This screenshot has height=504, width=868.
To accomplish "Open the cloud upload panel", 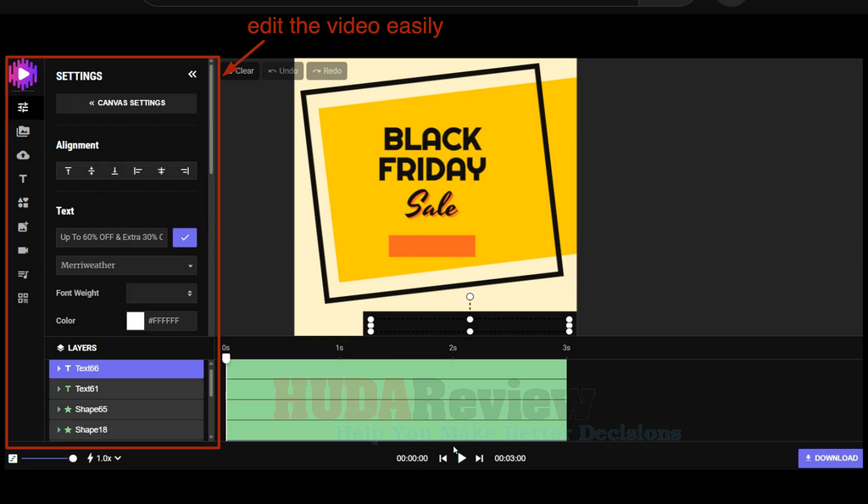I will pos(23,154).
